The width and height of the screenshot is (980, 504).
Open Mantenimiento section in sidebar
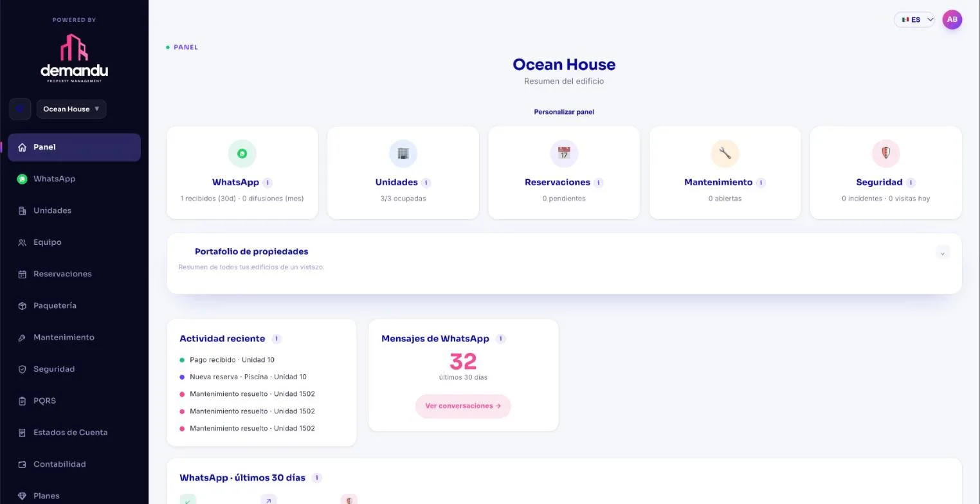pos(74,337)
